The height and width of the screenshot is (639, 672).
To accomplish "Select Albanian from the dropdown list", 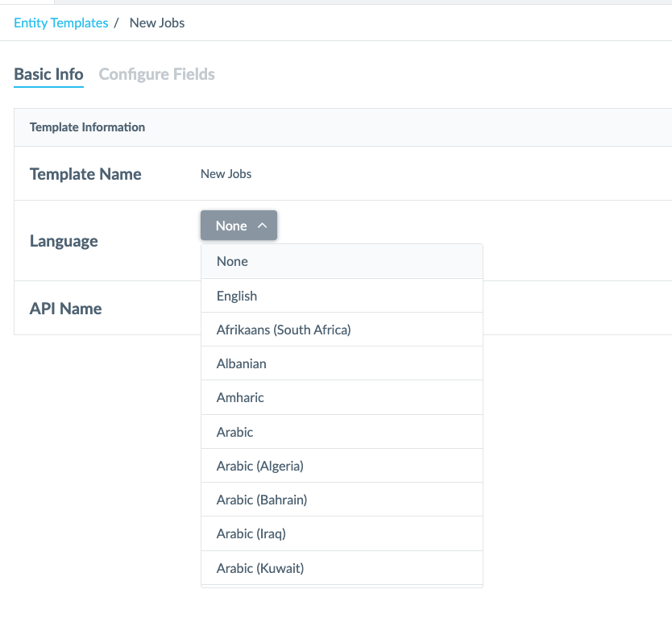I will coord(342,363).
